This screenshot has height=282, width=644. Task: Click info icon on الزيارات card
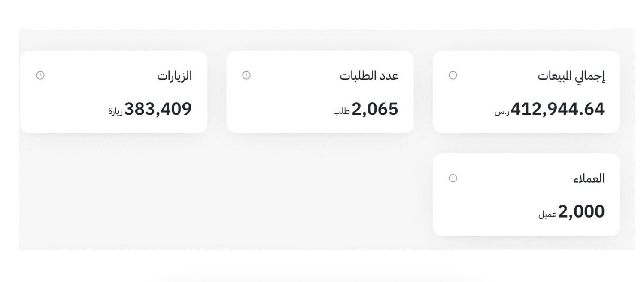40,75
